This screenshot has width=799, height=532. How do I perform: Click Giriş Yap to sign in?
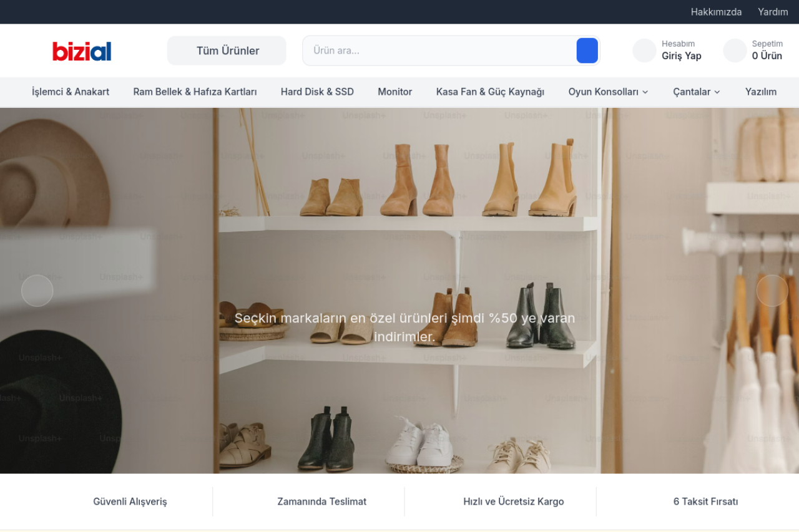[681, 56]
